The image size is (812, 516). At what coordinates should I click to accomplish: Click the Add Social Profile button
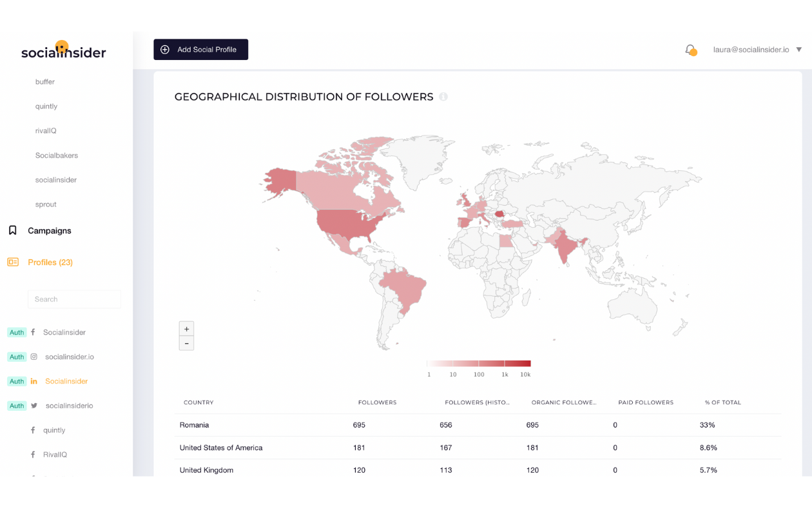coord(200,50)
